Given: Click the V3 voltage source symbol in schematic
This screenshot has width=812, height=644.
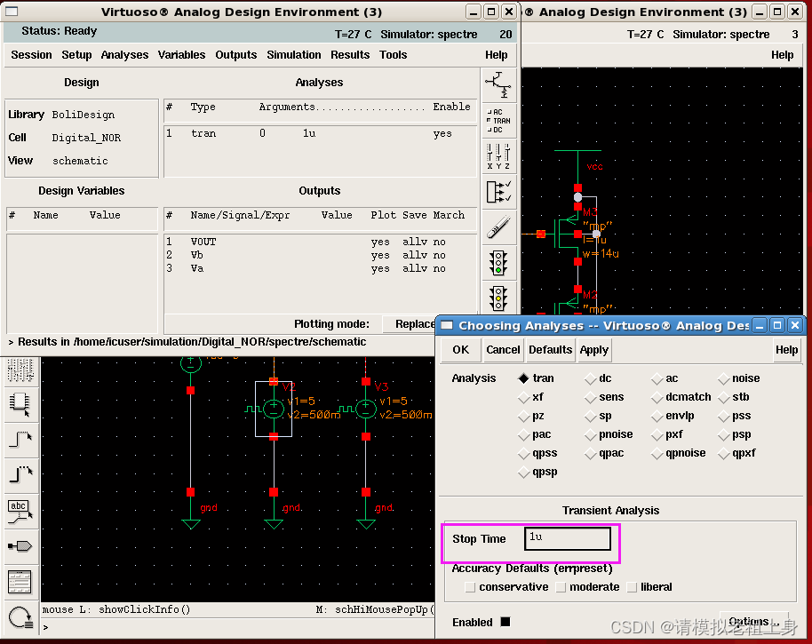Looking at the screenshot, I should [x=366, y=409].
